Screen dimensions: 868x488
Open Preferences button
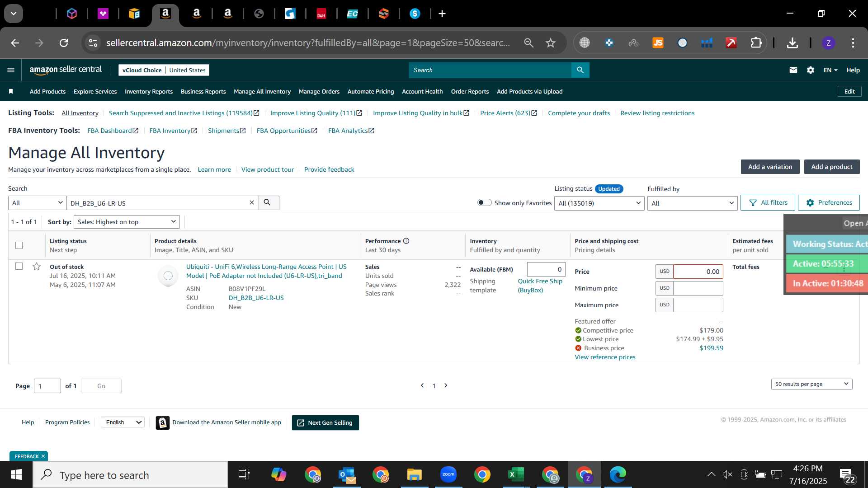(x=829, y=202)
